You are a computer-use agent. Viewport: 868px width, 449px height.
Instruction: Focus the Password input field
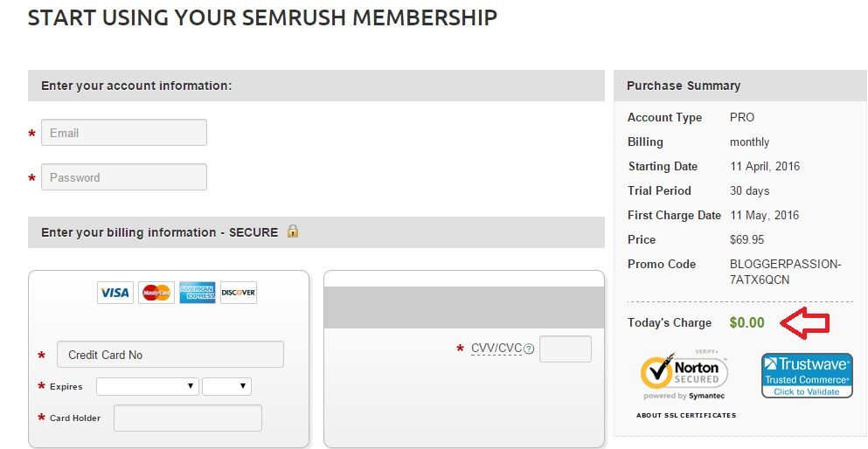click(x=124, y=177)
